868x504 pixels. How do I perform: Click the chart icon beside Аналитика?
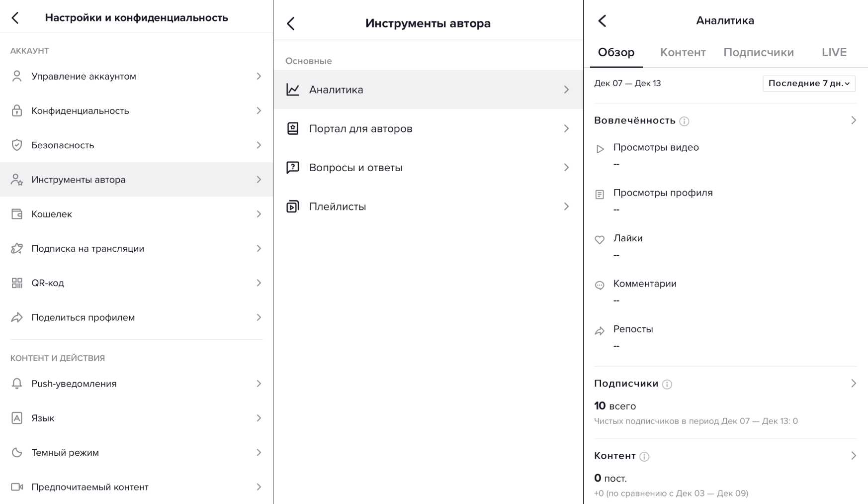(293, 90)
